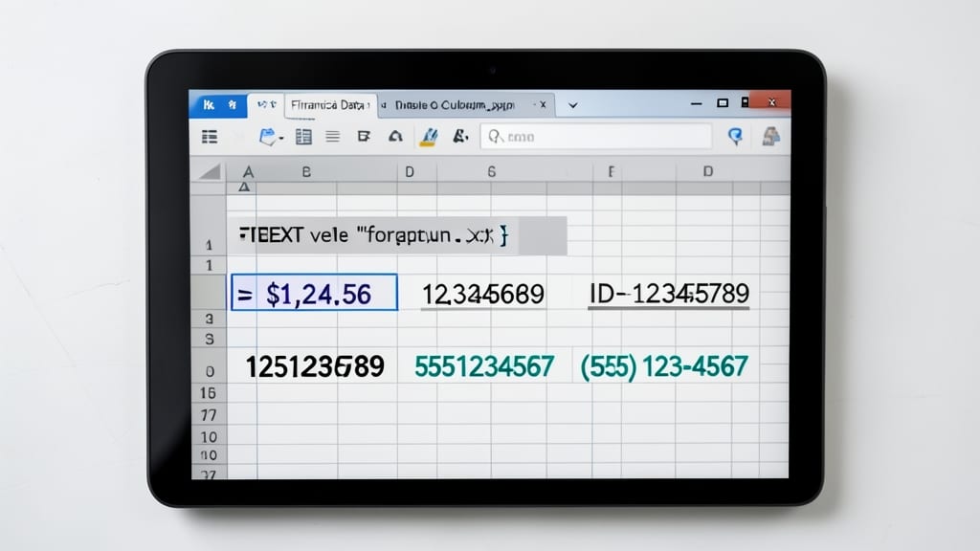
Task: Click the table grid icon in the toolbar
Action: [x=303, y=137]
